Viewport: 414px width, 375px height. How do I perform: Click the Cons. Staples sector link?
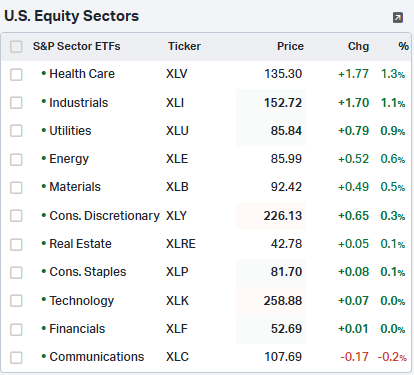pos(88,272)
